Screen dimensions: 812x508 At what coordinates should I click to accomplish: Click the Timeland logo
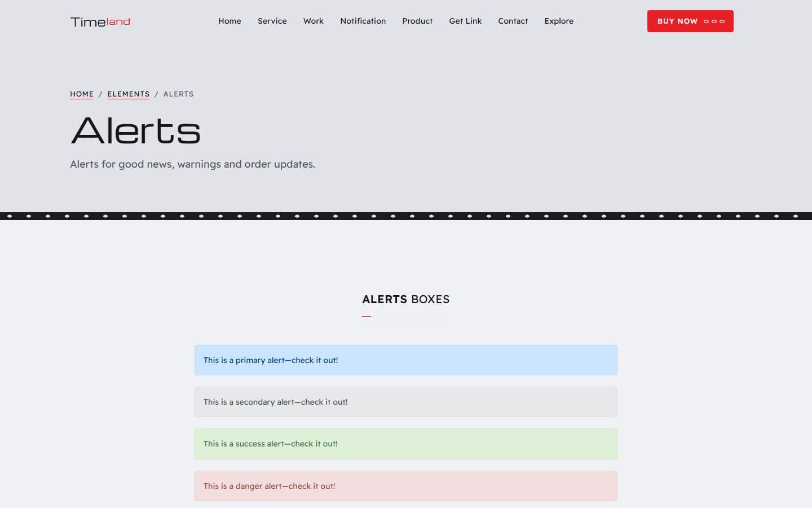click(100, 21)
